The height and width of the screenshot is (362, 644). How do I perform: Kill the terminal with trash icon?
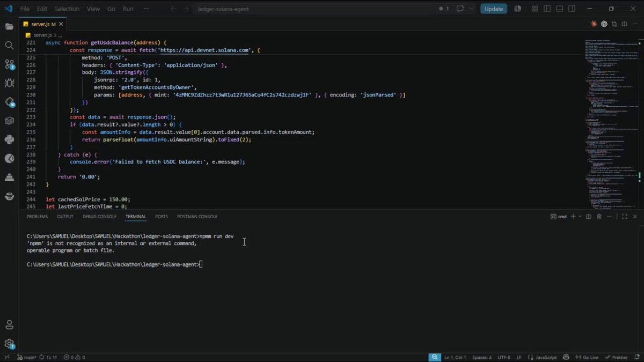click(x=599, y=217)
